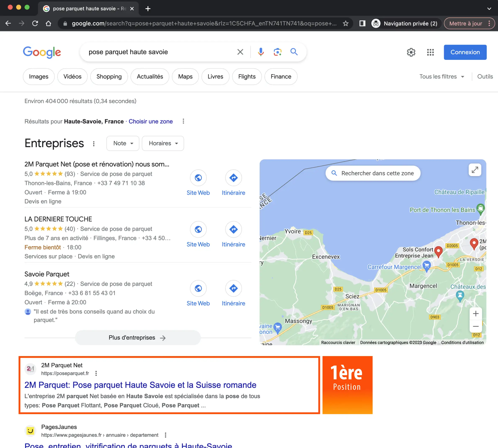Open the Note filter dropdown
Image resolution: width=498 pixels, height=448 pixels.
point(123,143)
